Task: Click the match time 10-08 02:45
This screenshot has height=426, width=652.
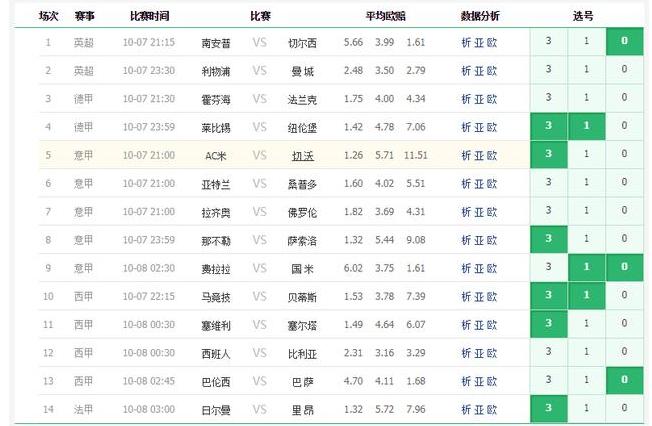Action: (149, 382)
